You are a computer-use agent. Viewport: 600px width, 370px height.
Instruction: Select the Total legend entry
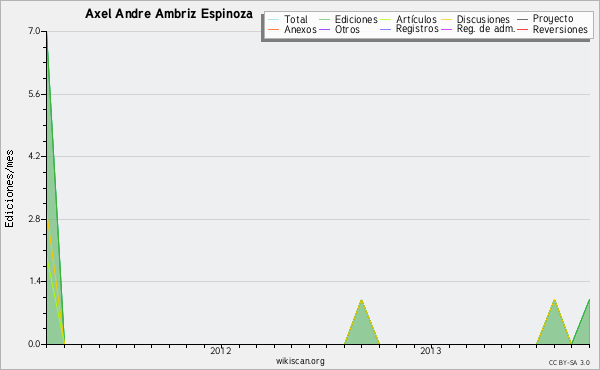tap(288, 19)
